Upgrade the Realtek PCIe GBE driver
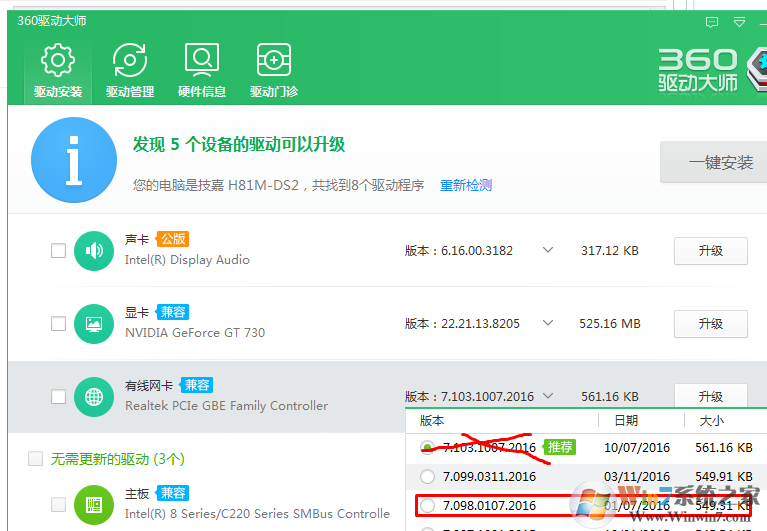The height and width of the screenshot is (531, 767). (x=711, y=395)
